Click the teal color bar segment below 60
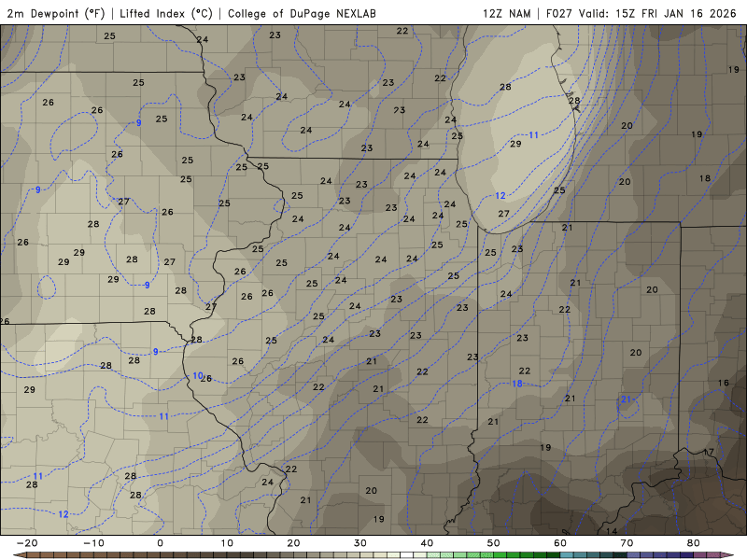Viewport: 747px width, 560px height. click(567, 555)
